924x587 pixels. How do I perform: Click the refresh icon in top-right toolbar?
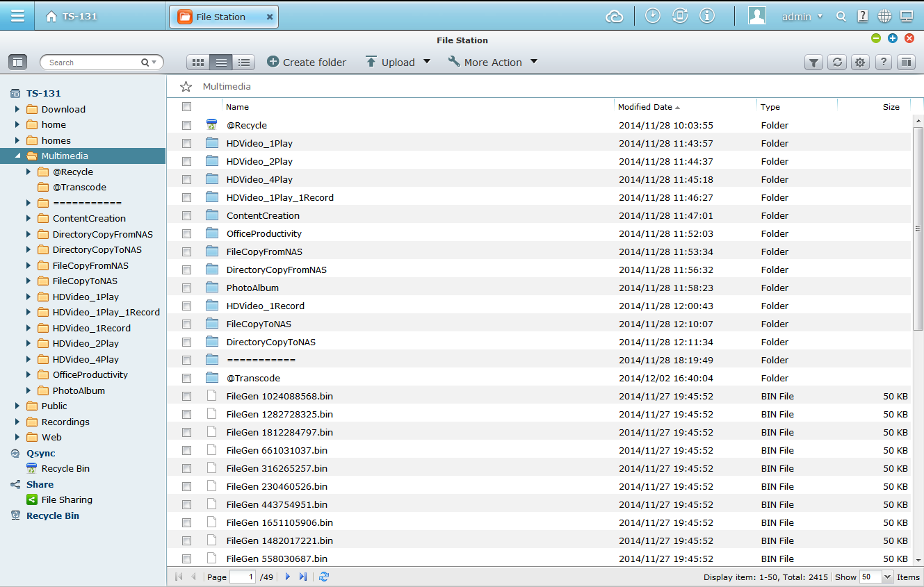tap(838, 63)
